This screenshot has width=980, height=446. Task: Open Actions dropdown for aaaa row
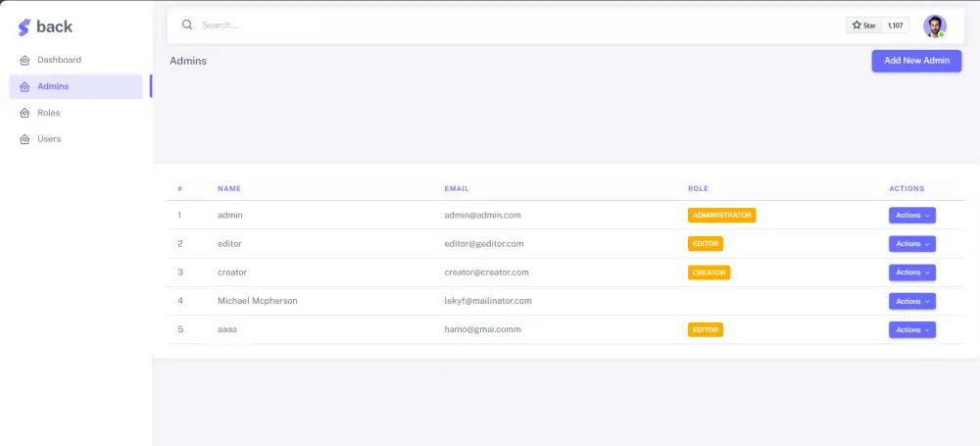pos(911,329)
